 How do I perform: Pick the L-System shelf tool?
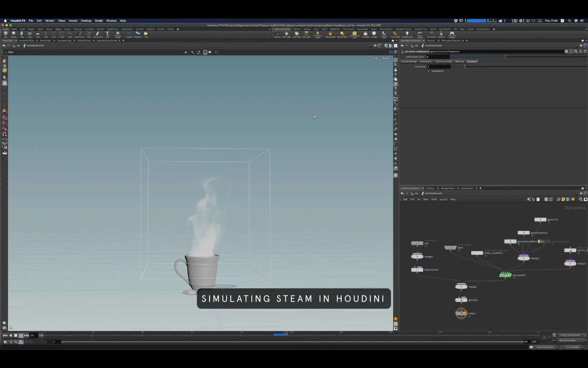pos(129,34)
